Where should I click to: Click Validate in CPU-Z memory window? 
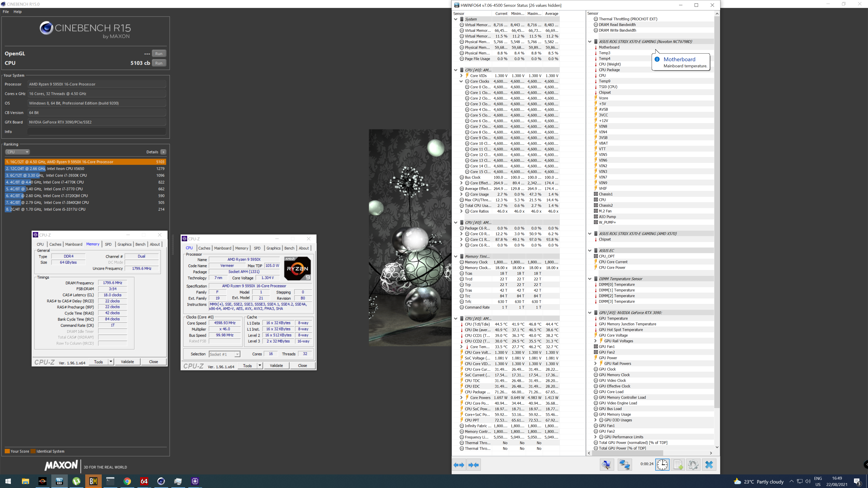coord(127,362)
